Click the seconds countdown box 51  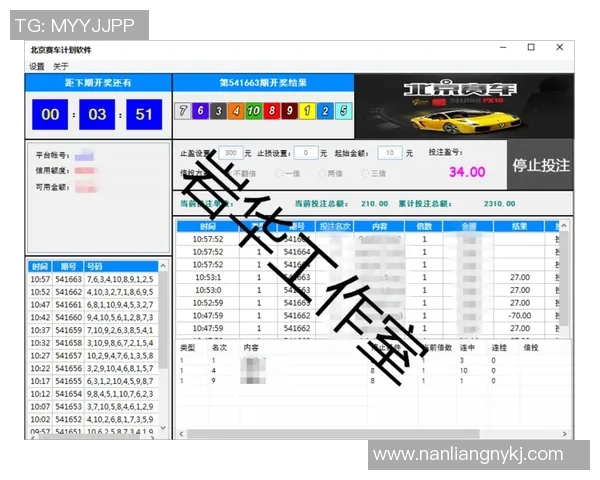(144, 114)
